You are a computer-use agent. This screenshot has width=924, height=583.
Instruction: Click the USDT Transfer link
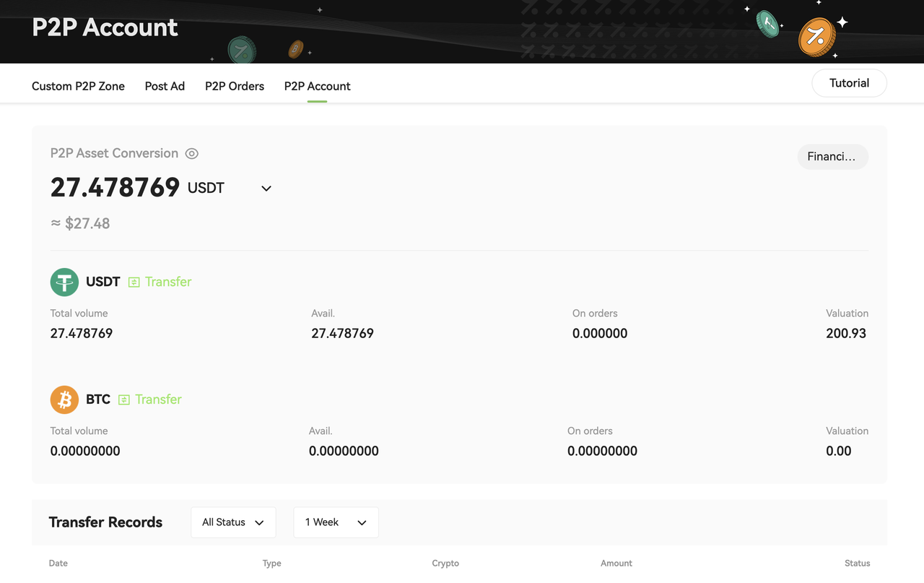167,282
